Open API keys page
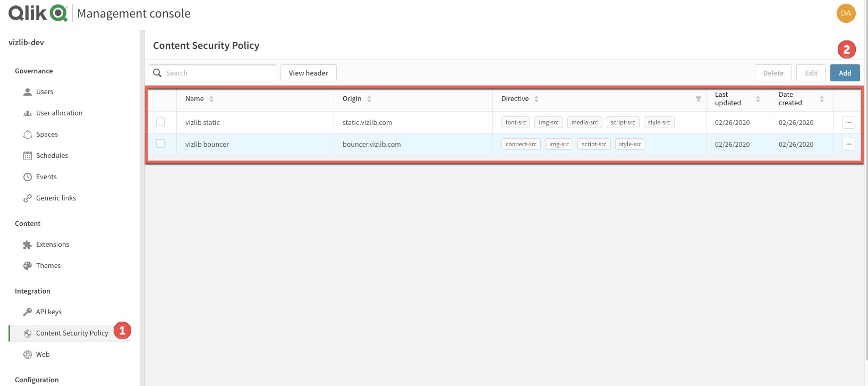 click(49, 312)
